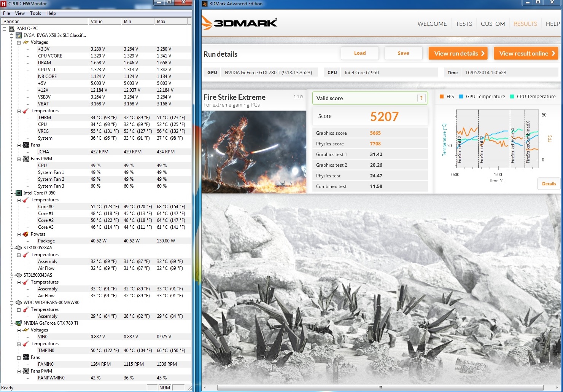563x392 pixels.
Task: Click the 3DMark logo icon
Action: click(x=207, y=23)
